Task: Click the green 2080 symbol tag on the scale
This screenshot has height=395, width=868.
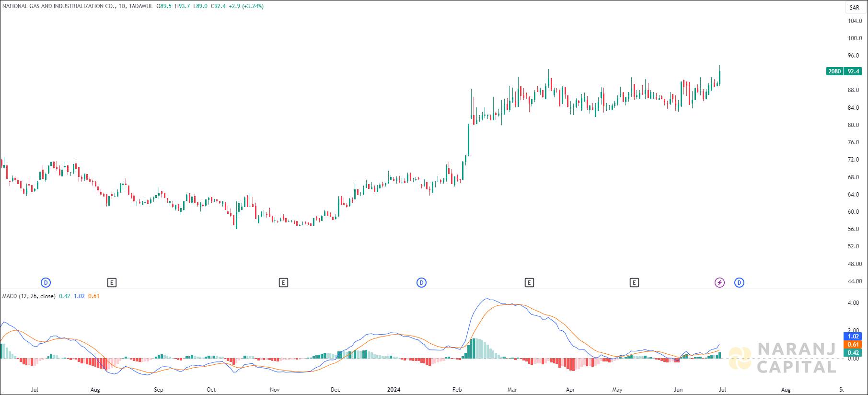Action: [x=835, y=71]
